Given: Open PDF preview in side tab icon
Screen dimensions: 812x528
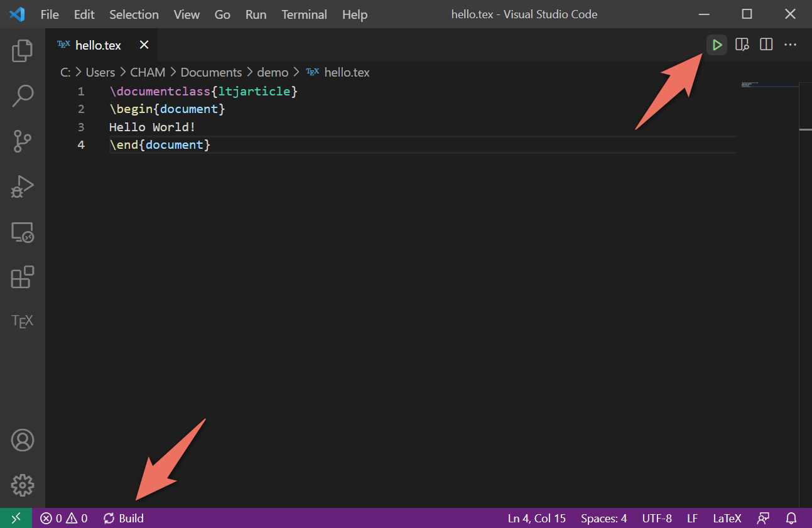Looking at the screenshot, I should [x=742, y=45].
